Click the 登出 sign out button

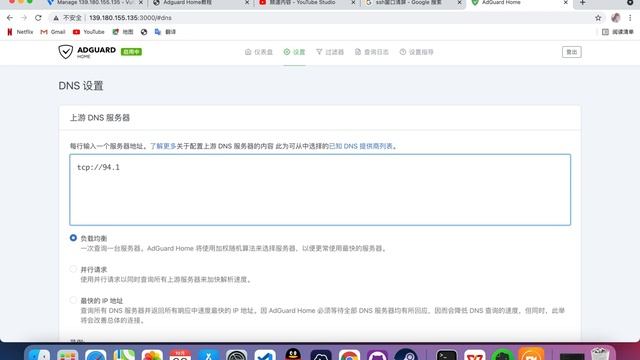571,52
